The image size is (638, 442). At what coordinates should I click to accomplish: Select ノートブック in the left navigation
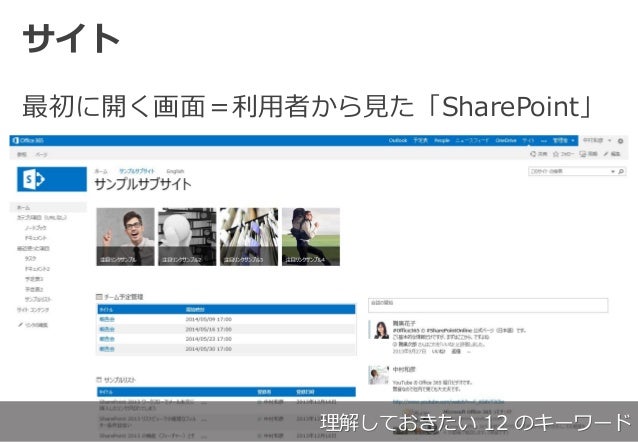[36, 228]
